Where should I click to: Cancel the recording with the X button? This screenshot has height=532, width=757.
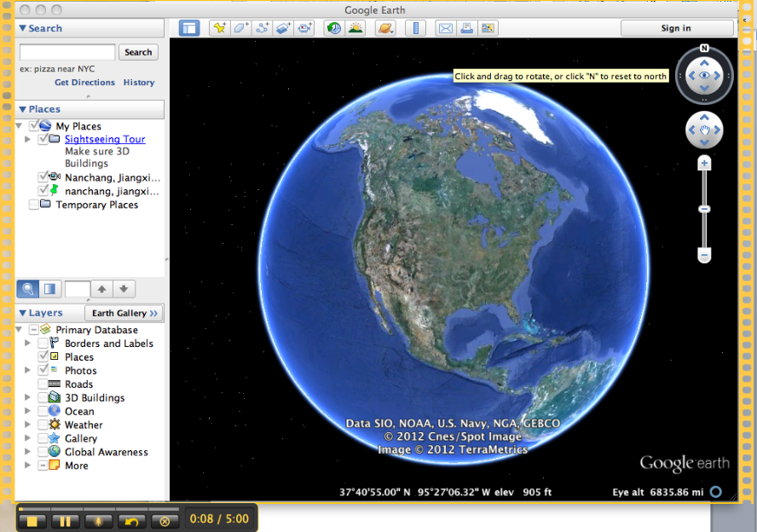[165, 522]
